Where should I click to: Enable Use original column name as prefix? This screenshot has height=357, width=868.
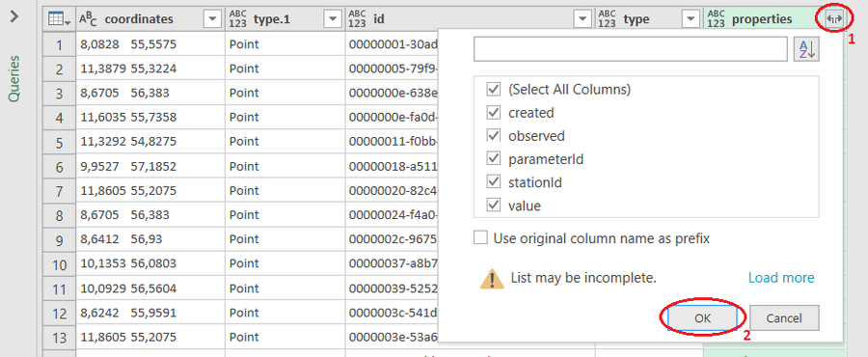tap(481, 238)
